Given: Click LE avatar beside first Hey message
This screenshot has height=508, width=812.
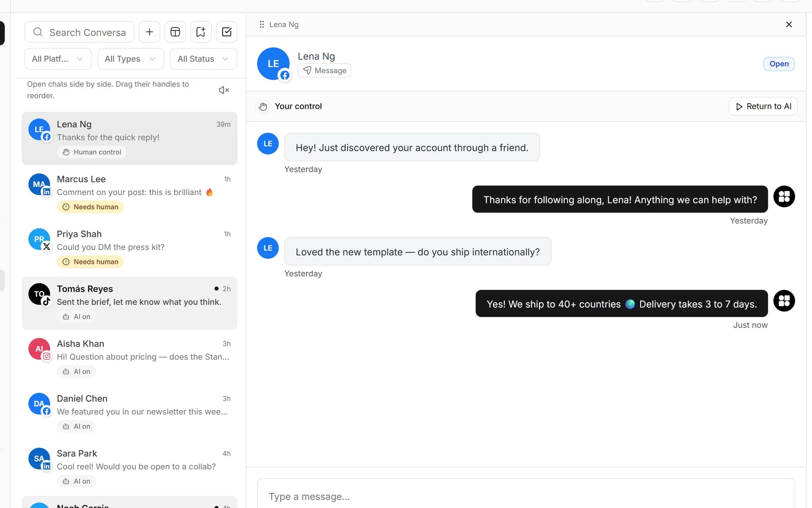Looking at the screenshot, I should [268, 143].
